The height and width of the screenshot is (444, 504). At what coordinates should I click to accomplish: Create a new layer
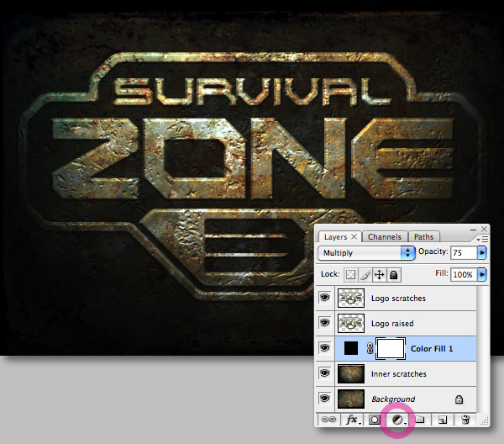(x=443, y=420)
